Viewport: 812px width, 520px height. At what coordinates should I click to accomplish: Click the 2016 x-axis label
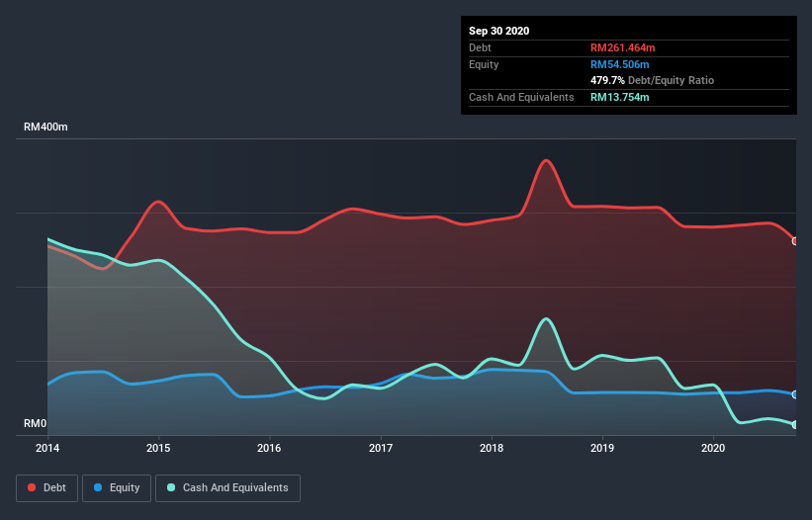pos(269,448)
